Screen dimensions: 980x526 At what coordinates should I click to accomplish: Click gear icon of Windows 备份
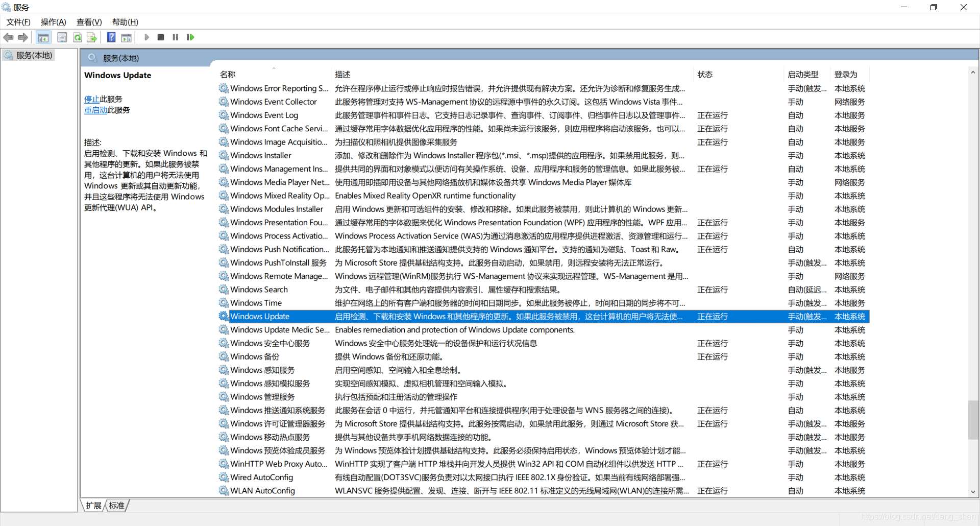point(224,356)
